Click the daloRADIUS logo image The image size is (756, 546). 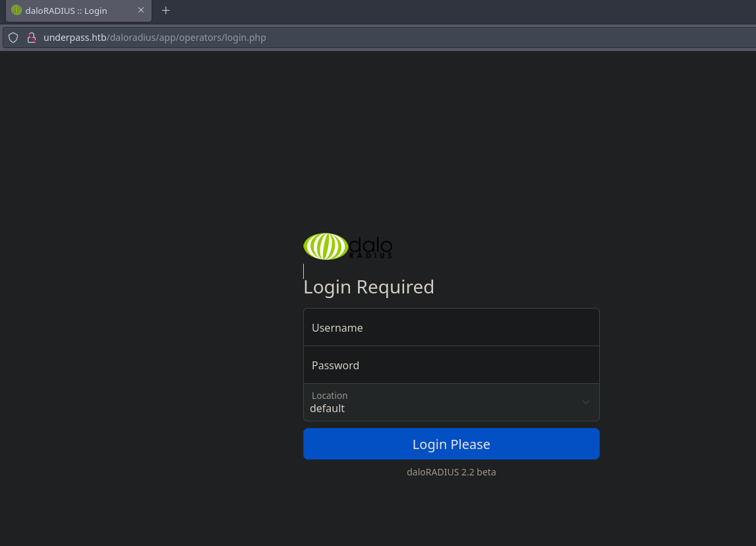tap(347, 247)
